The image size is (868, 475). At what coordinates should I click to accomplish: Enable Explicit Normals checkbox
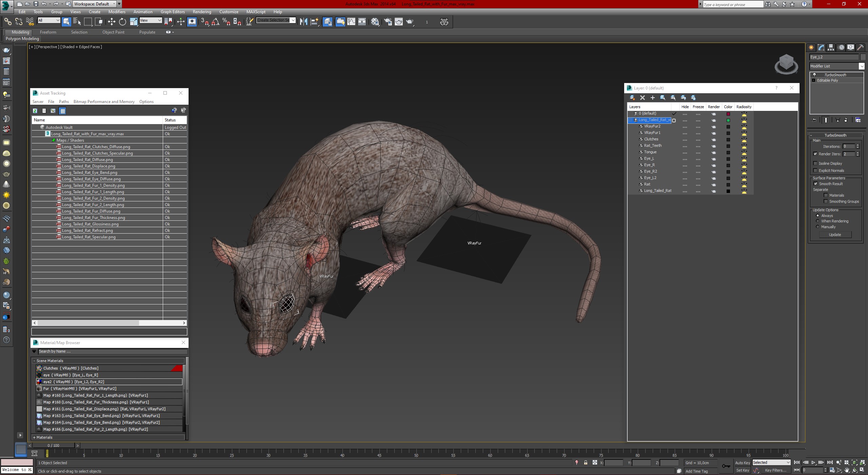tap(815, 171)
